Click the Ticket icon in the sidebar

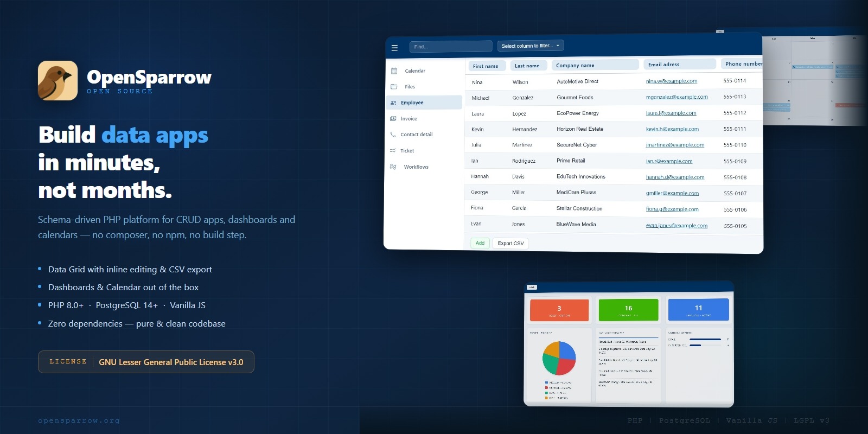393,151
